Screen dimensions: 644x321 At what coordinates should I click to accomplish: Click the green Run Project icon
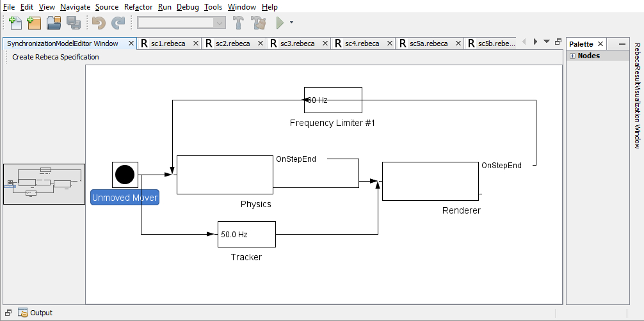[x=280, y=22]
